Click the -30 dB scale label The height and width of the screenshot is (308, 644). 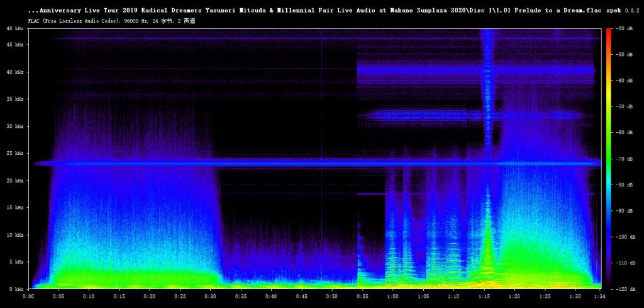pyautogui.click(x=623, y=54)
